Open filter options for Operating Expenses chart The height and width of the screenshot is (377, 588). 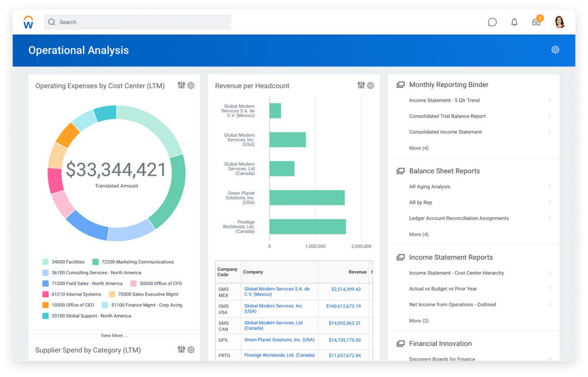point(181,85)
